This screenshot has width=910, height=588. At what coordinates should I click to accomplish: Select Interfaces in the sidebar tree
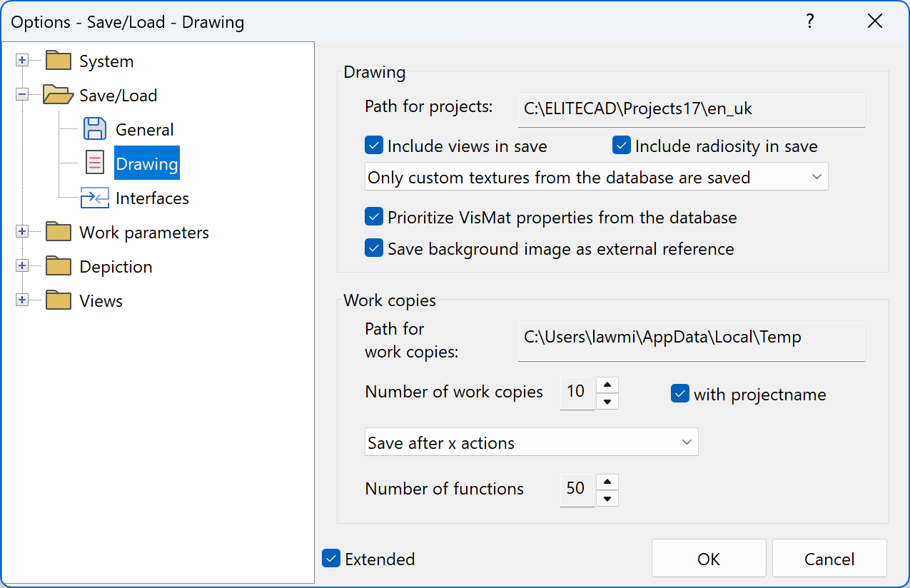pos(152,198)
